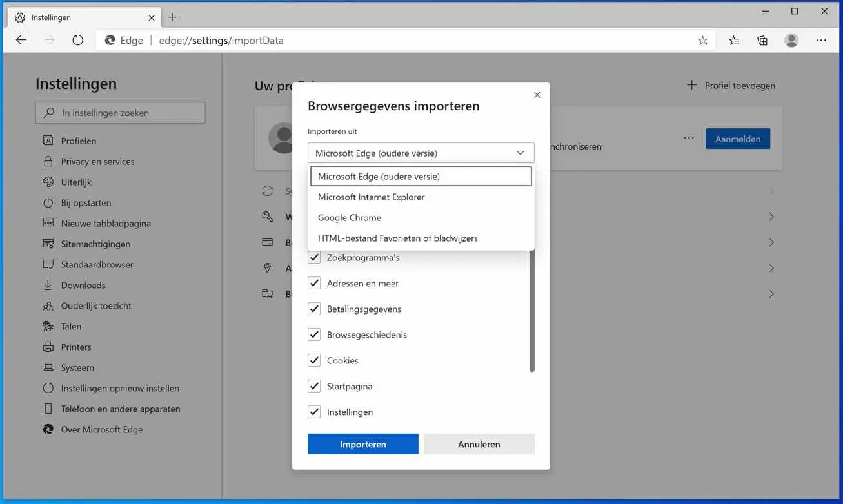Reload the page with refresh icon
843x504 pixels.
tap(78, 40)
